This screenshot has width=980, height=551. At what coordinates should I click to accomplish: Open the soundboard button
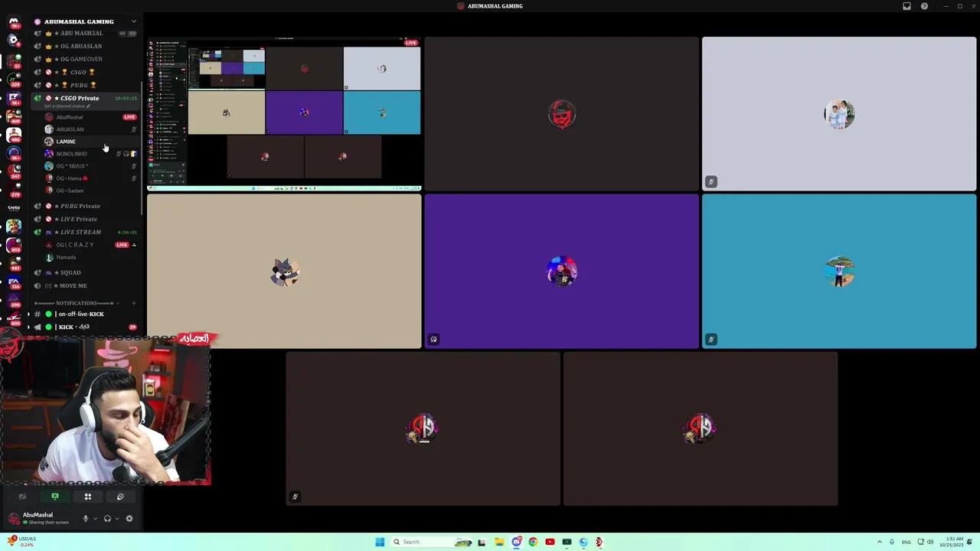click(x=120, y=497)
